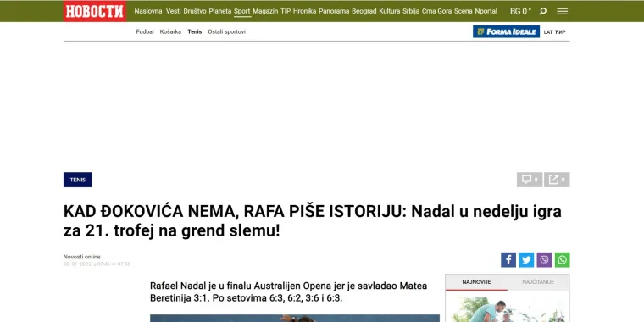Open the Hronika section
The height and width of the screenshot is (322, 644).
tap(305, 12)
